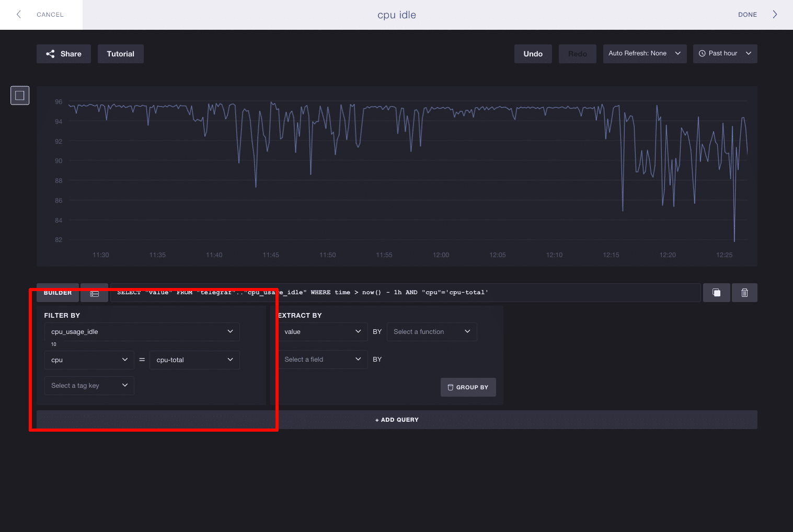This screenshot has height=532, width=793.
Task: Open the Tutorial
Action: pos(120,54)
